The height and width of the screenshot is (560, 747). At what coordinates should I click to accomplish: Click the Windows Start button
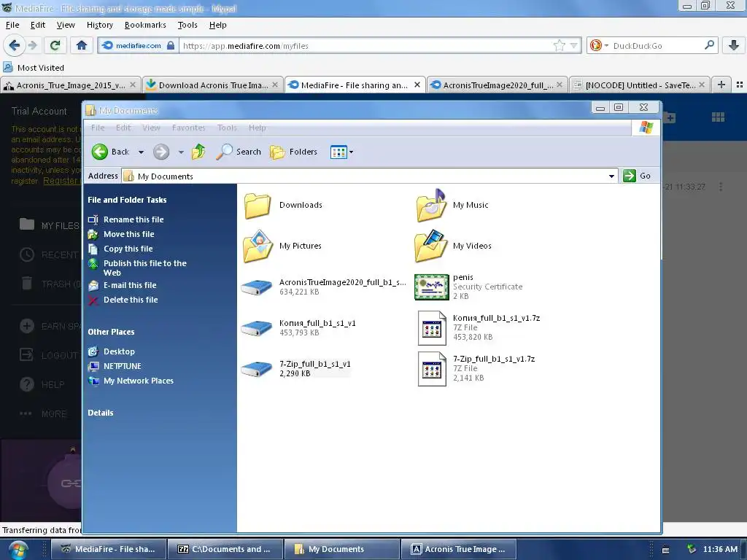tap(18, 550)
